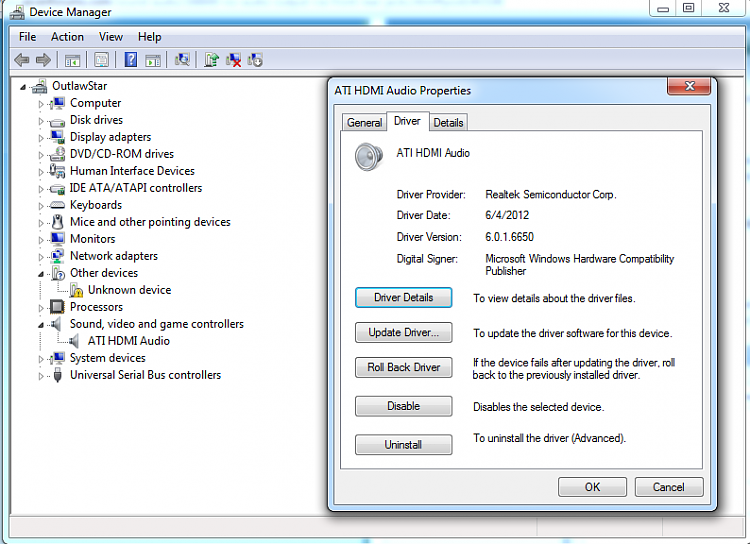Confirm with the OK button
750x544 pixels.
tap(592, 487)
